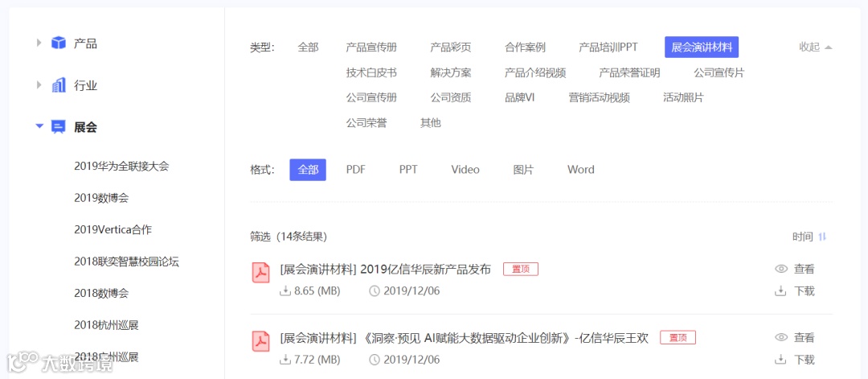
Task: Open 2019数博会 in sidebar
Action: (101, 198)
